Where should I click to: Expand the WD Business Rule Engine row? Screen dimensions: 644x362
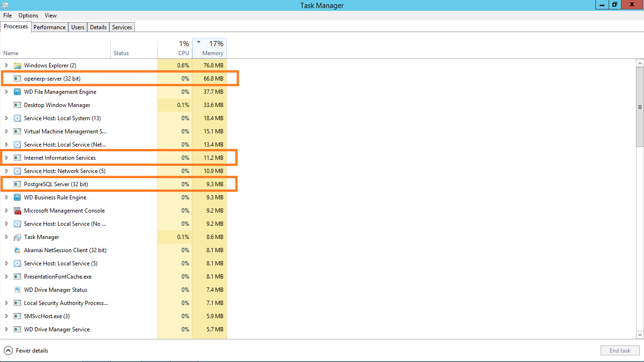point(7,197)
